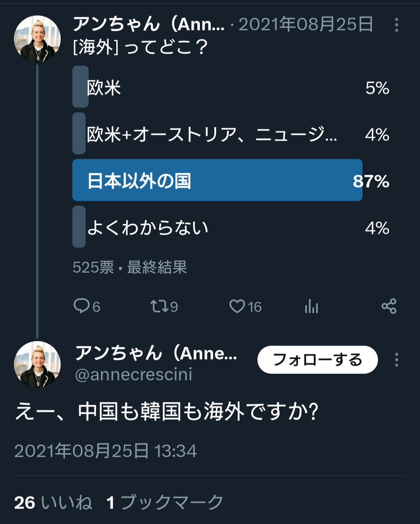Viewport: 420px width, 524px height.
Task: Open three-dot menu on the poll tweet
Action: [x=396, y=25]
